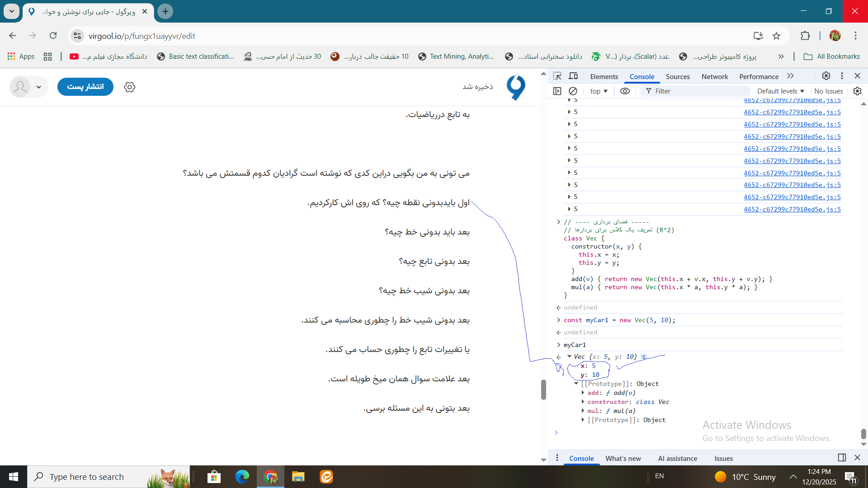Open the Default levels dropdown
Screen dimensions: 868x488
click(x=781, y=91)
